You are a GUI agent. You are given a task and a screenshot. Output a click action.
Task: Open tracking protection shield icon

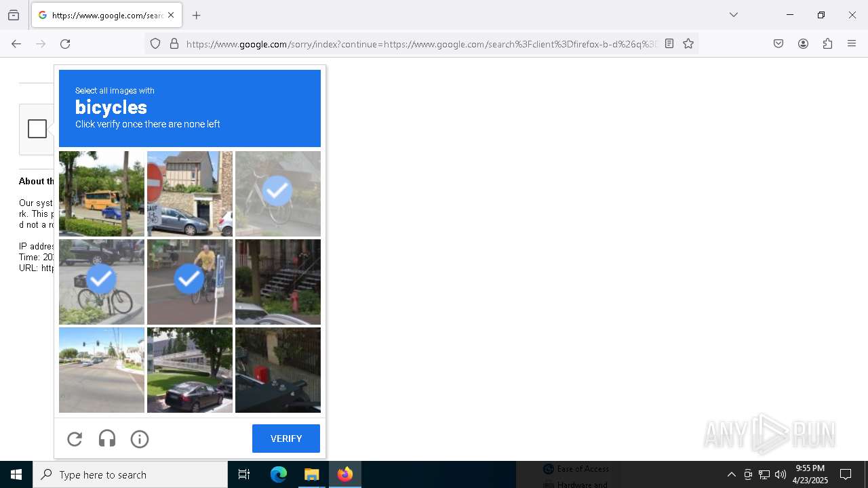pyautogui.click(x=155, y=44)
